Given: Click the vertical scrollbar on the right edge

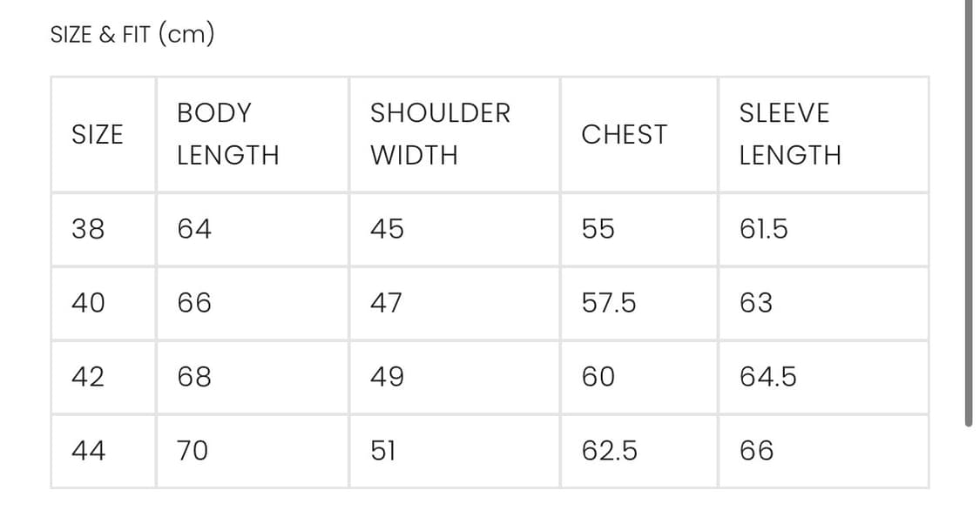Looking at the screenshot, I should tap(969, 213).
